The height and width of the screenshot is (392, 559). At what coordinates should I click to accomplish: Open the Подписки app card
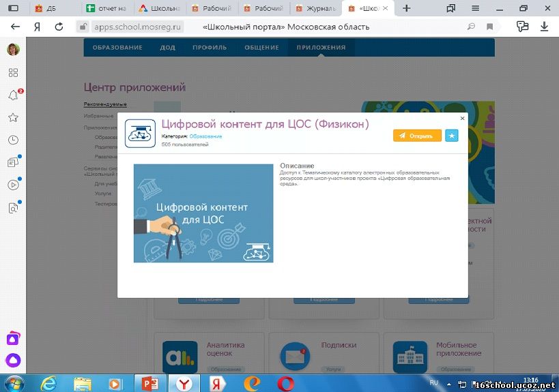coord(324,353)
